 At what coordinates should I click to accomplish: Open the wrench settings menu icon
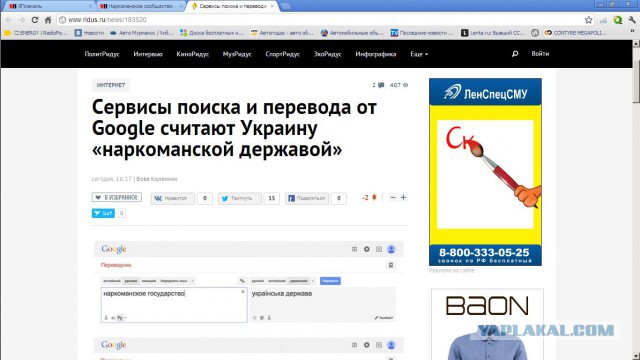click(x=632, y=20)
